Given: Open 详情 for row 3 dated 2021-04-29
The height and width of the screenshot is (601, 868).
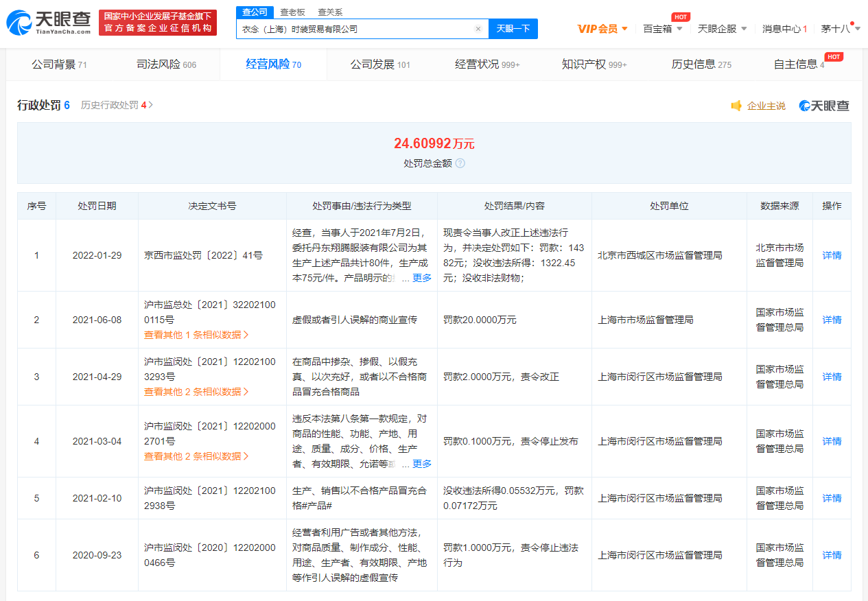Looking at the screenshot, I should coord(832,377).
